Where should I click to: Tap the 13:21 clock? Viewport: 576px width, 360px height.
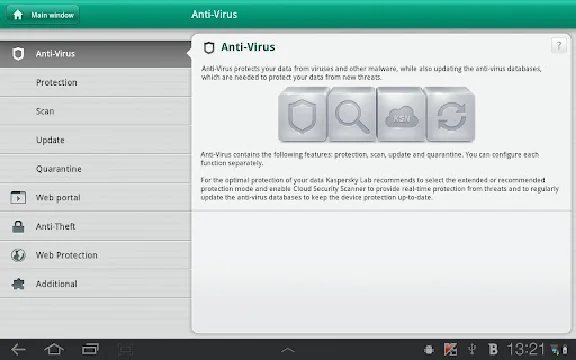[525, 349]
